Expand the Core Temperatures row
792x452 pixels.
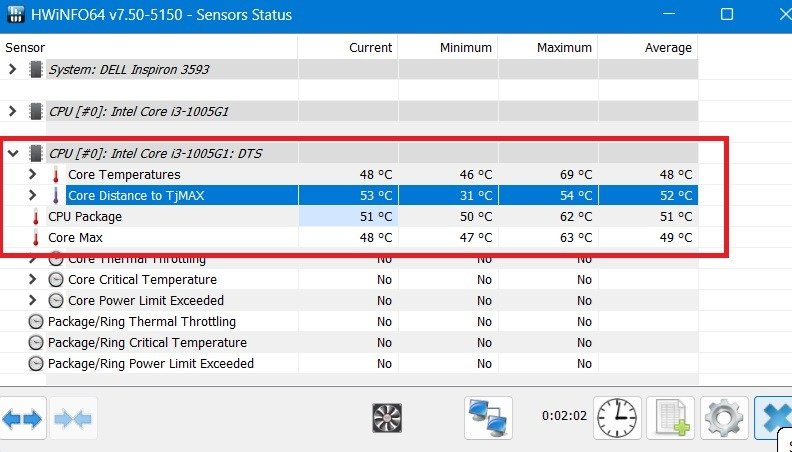tap(33, 175)
